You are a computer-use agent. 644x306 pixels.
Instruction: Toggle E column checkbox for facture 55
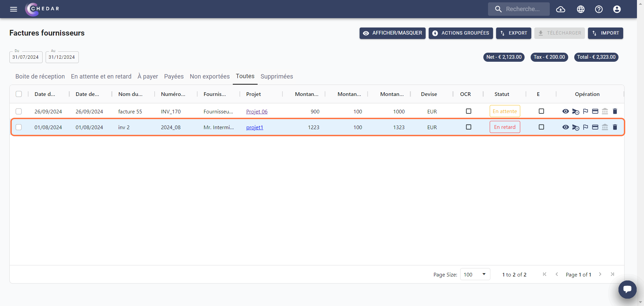tap(541, 111)
